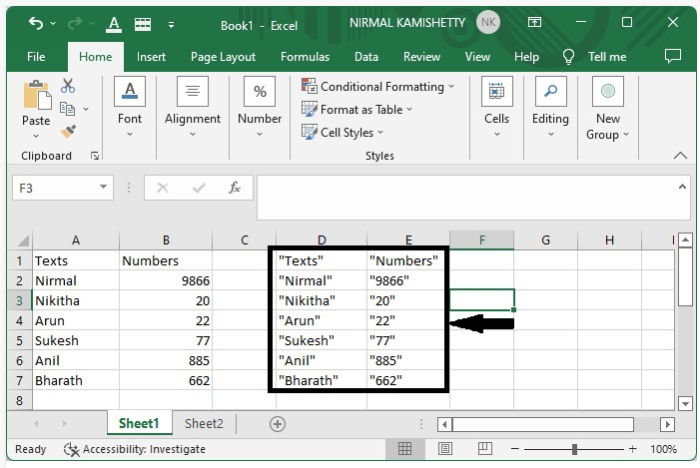Expand the Font group button
700x468 pixels.
pyautogui.click(x=129, y=107)
